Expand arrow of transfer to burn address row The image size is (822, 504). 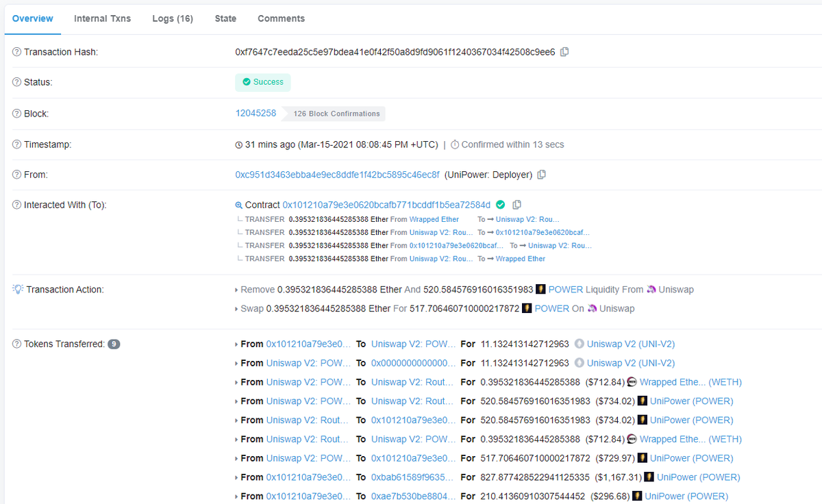(x=236, y=363)
